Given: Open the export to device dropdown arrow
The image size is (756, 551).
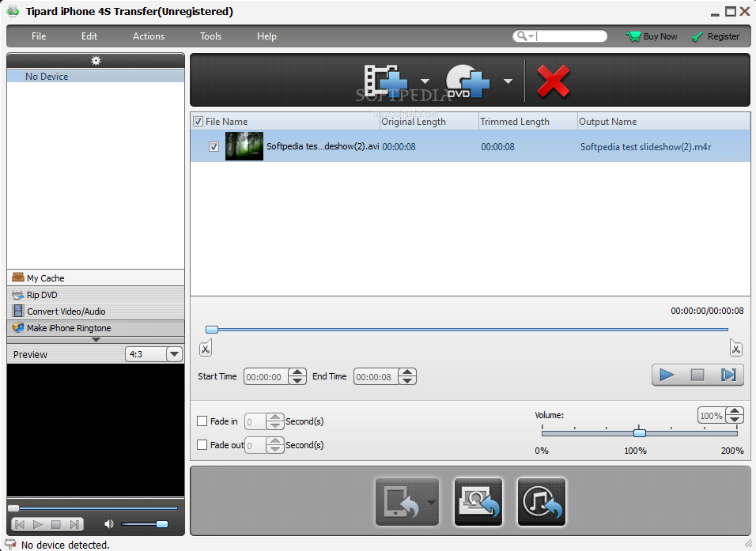Looking at the screenshot, I should [432, 502].
